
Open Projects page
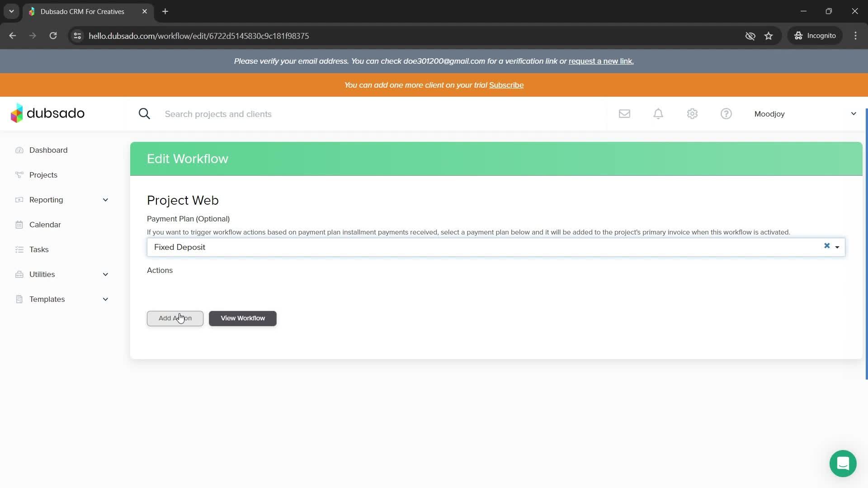43,175
